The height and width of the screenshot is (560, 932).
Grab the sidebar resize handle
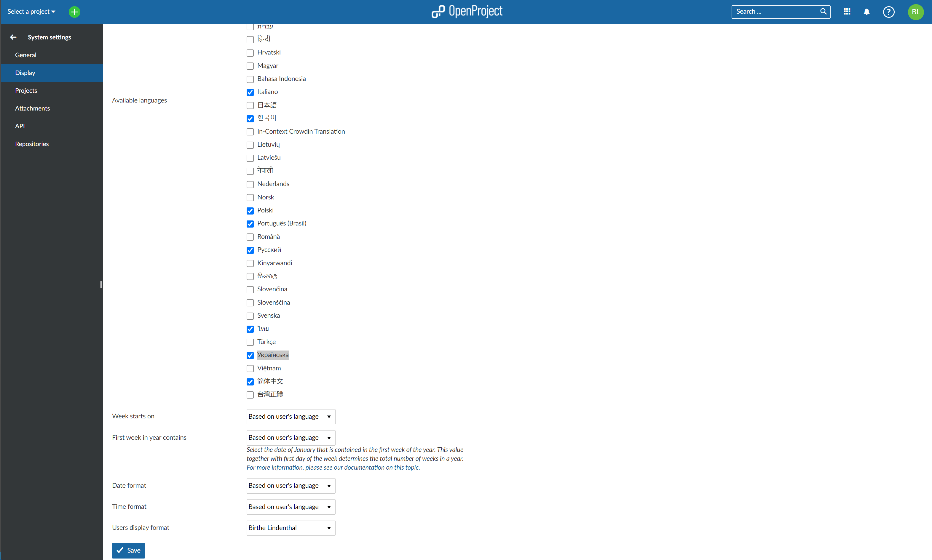[101, 284]
